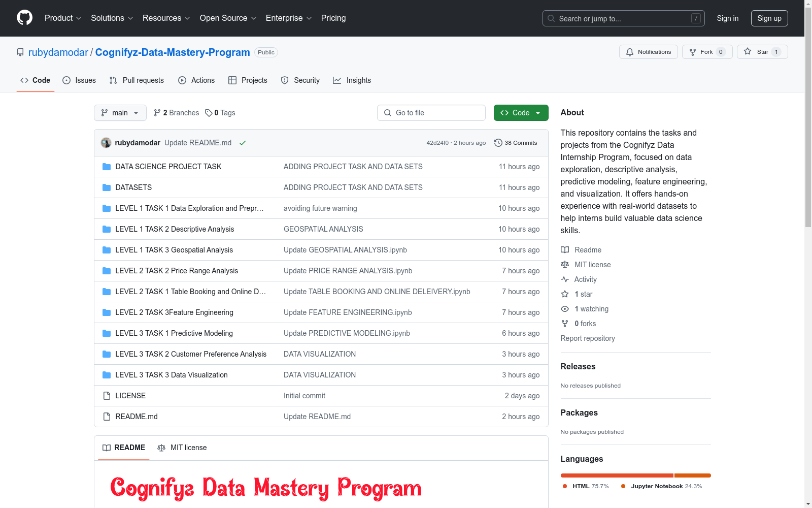The image size is (812, 508).
Task: Click the README.md file icon
Action: pyautogui.click(x=107, y=417)
